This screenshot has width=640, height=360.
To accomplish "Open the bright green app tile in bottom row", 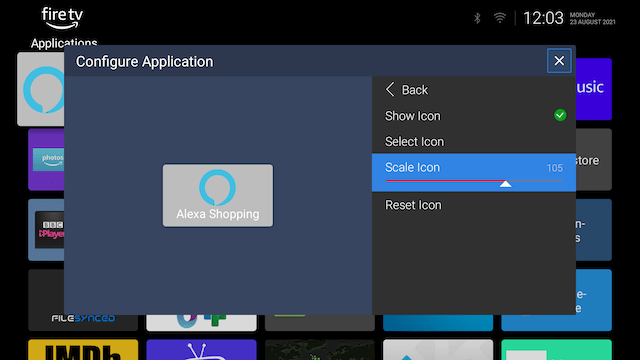I will [x=556, y=349].
